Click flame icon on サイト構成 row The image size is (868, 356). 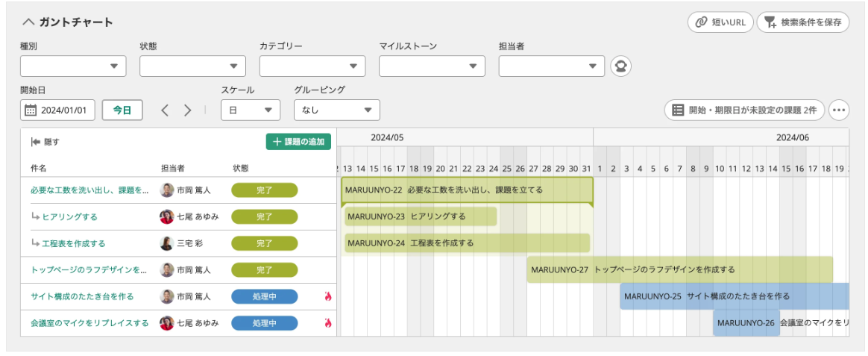point(327,296)
